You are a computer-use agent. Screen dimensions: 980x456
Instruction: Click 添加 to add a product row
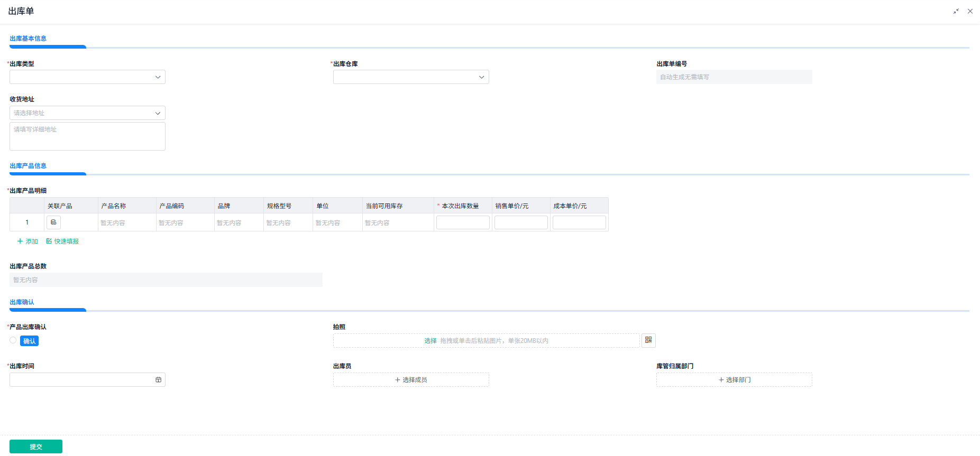coord(28,241)
